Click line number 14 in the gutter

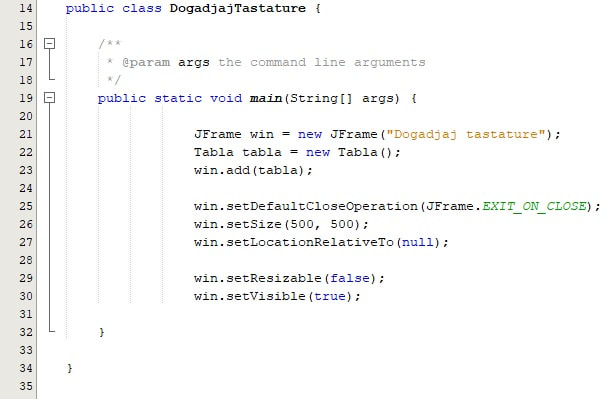tap(26, 8)
